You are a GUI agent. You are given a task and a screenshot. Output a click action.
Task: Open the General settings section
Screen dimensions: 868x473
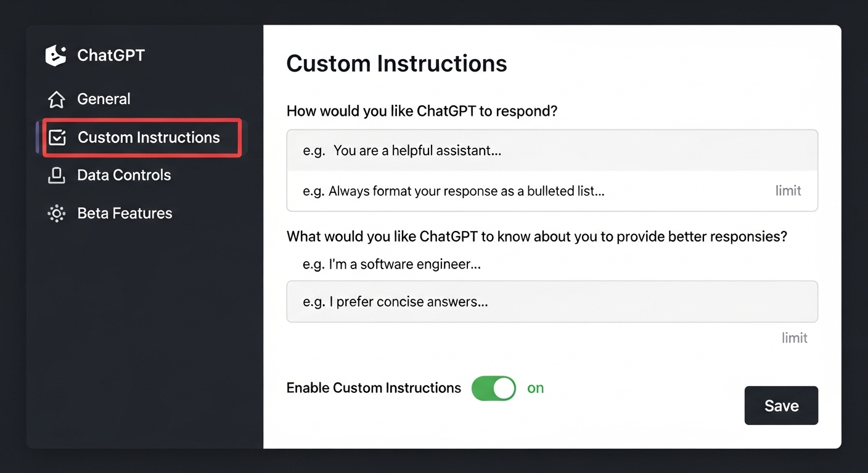[104, 99]
